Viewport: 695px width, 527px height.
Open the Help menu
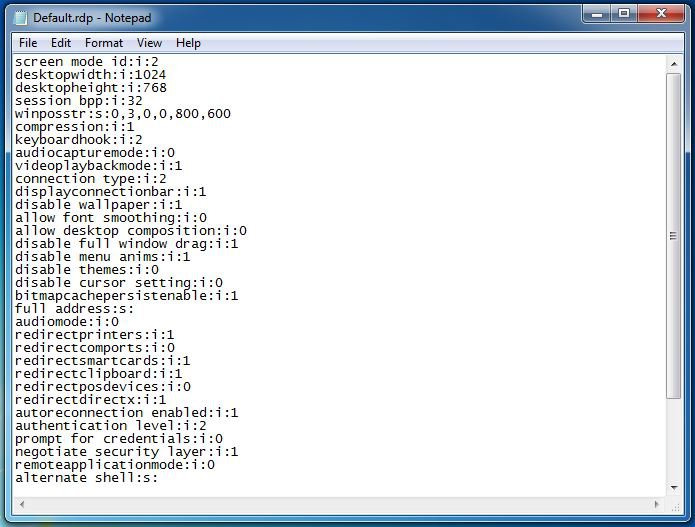[x=188, y=43]
